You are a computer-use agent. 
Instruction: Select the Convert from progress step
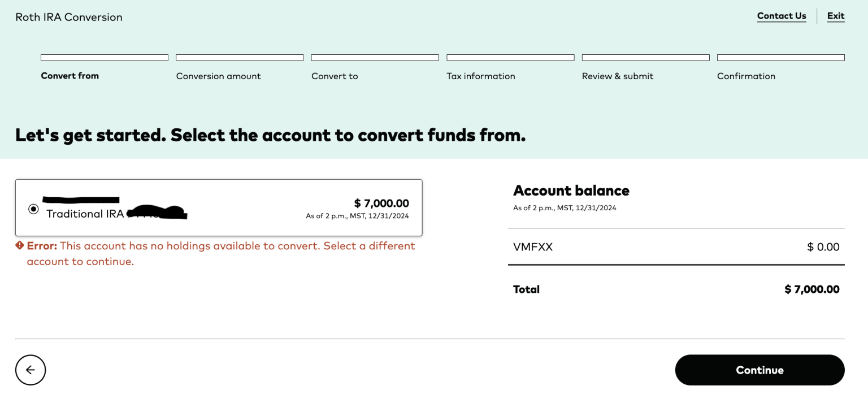70,76
